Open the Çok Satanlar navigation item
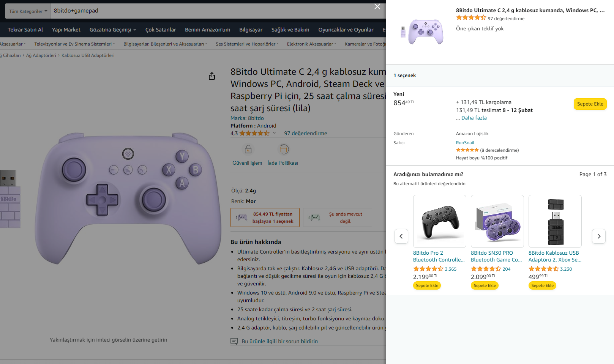The image size is (614, 364). point(161,30)
